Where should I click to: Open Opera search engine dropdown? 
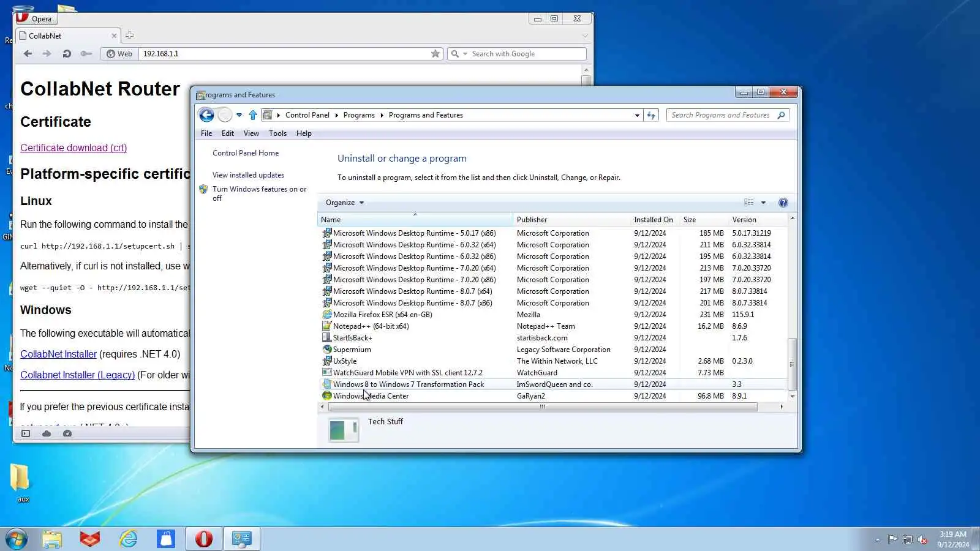click(466, 54)
